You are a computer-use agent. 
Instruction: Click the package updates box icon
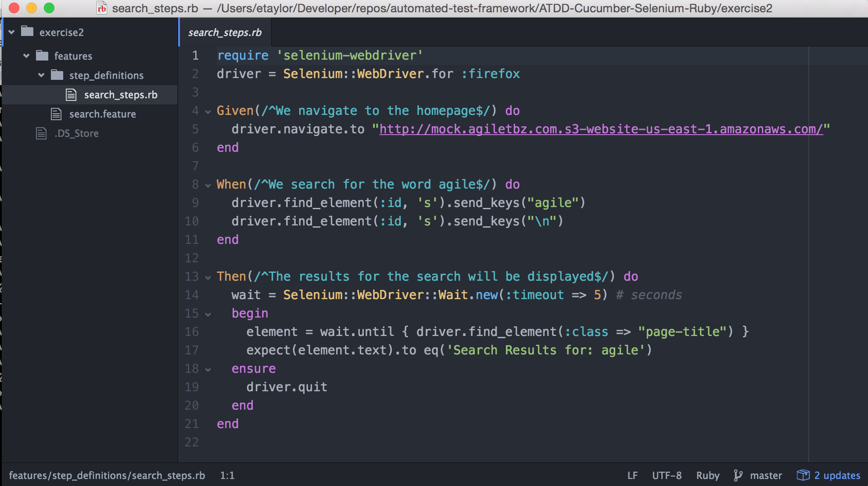pyautogui.click(x=803, y=475)
